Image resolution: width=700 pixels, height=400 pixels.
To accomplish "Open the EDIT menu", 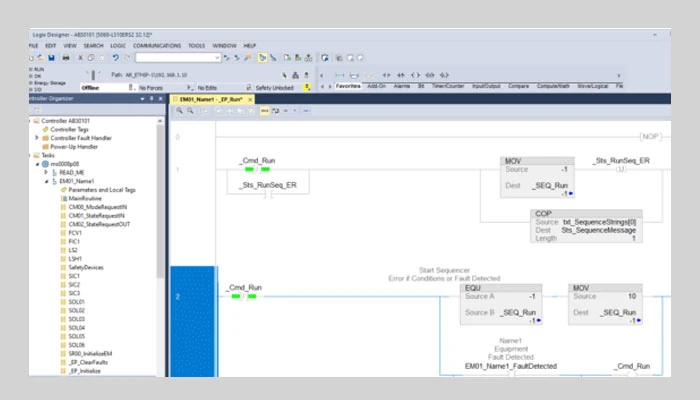I will click(50, 46).
